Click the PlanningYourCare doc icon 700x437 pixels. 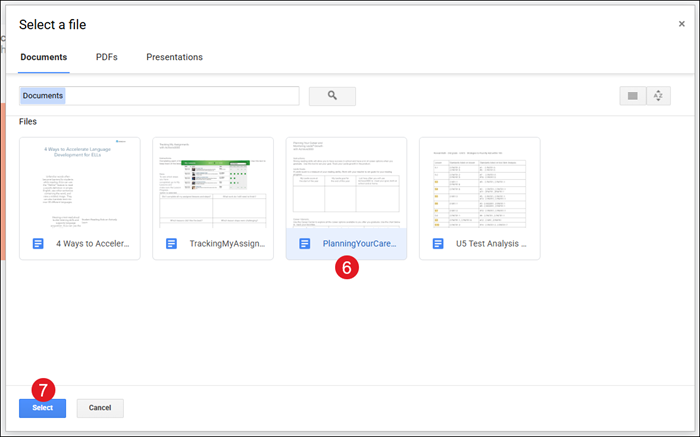(305, 243)
